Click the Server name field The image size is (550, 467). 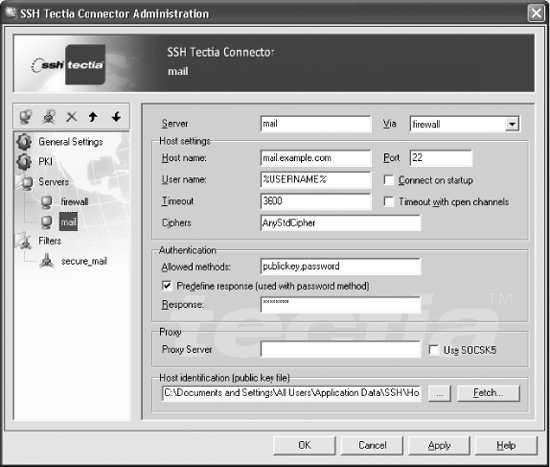click(316, 124)
